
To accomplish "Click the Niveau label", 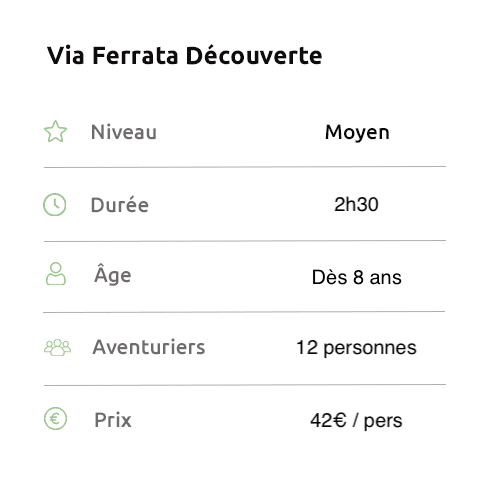I will [x=124, y=132].
